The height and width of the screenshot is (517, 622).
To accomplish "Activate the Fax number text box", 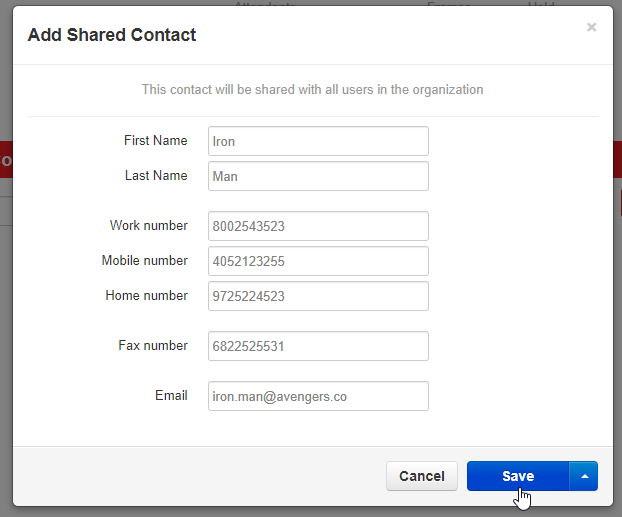I will pyautogui.click(x=318, y=346).
